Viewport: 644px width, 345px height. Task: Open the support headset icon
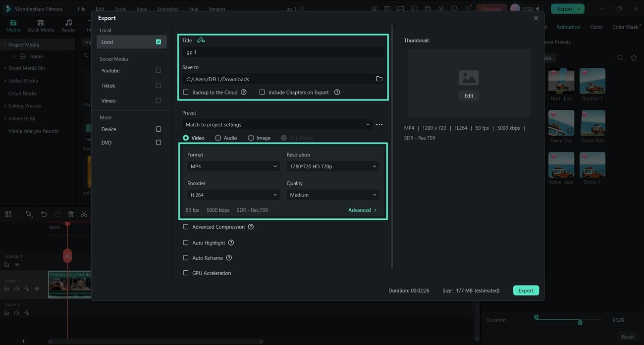coord(454,9)
